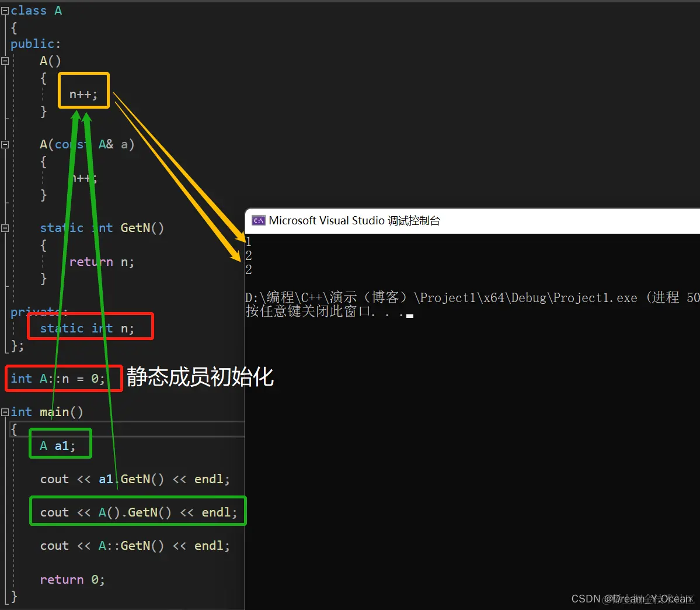Click the 'cout << A::GetN() << endl;' line
The width and height of the screenshot is (700, 610).
135,546
